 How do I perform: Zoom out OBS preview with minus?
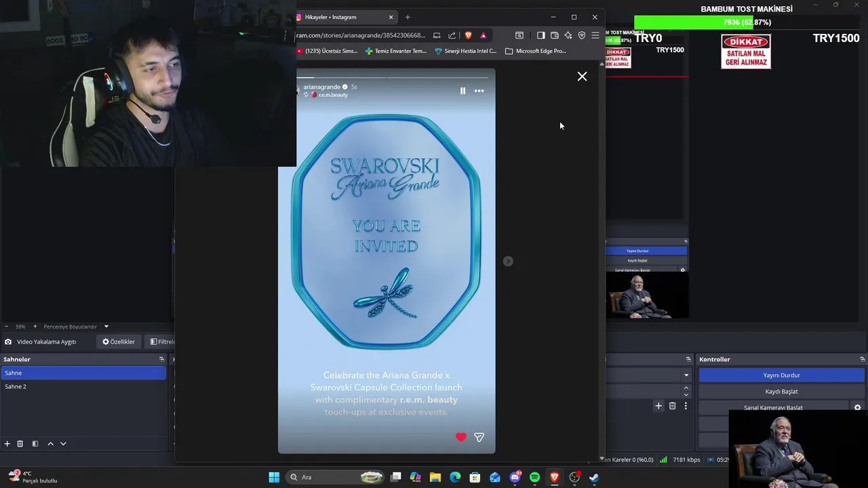point(6,327)
